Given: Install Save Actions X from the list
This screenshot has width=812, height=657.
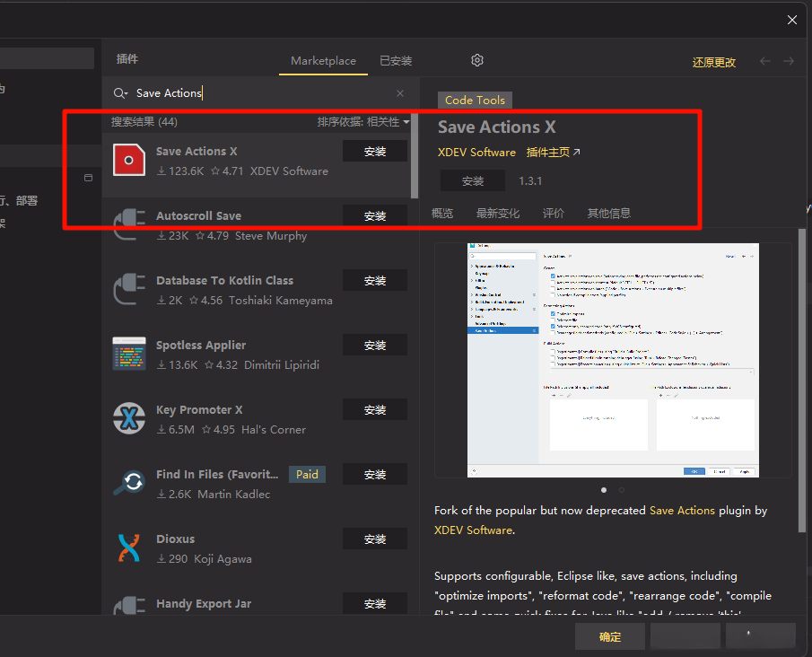Looking at the screenshot, I should click(x=375, y=152).
